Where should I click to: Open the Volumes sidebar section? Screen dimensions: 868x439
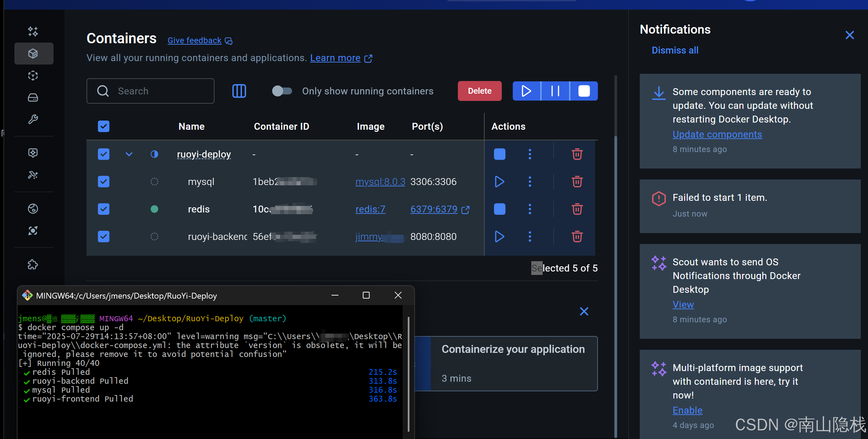pos(33,97)
